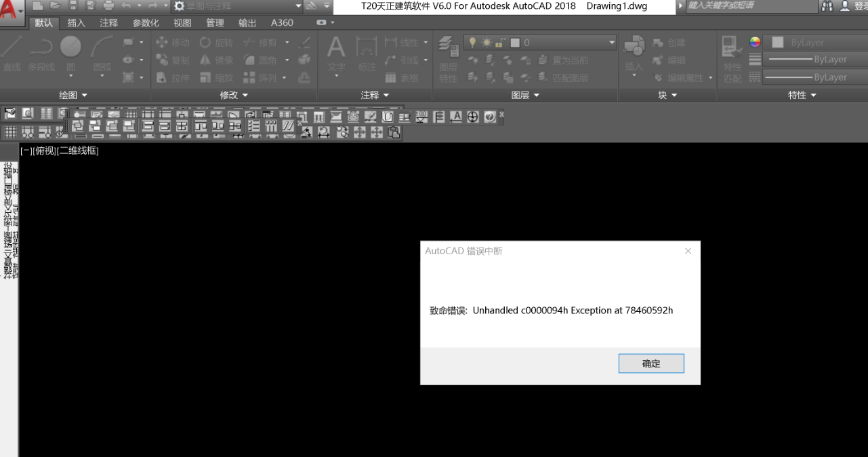868x457 pixels.
Task: Open the 视图 ribbon tab
Action: (182, 22)
